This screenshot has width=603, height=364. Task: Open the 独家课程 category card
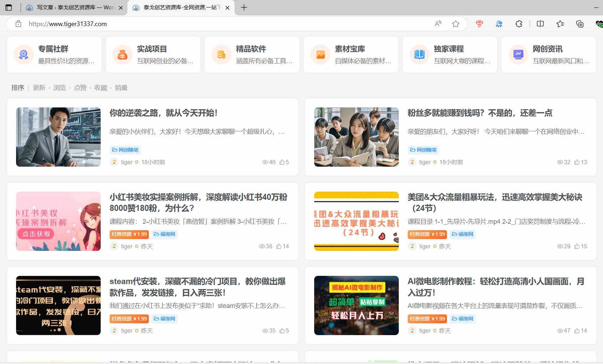click(450, 55)
